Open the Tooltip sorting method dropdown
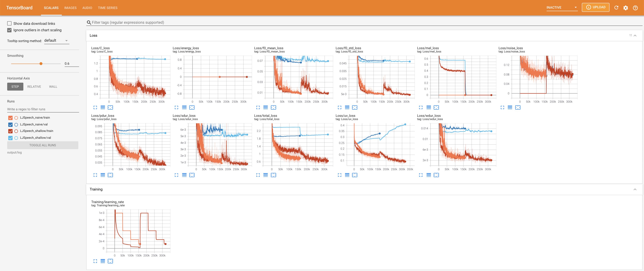 [56, 41]
